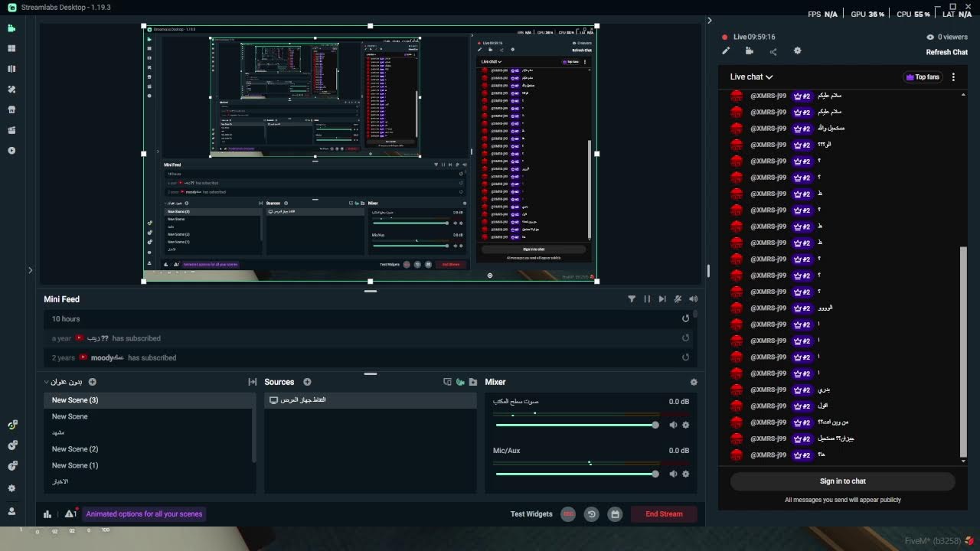This screenshot has width=980, height=551.
Task: Pause the Mini Feed alert queue
Action: point(647,299)
